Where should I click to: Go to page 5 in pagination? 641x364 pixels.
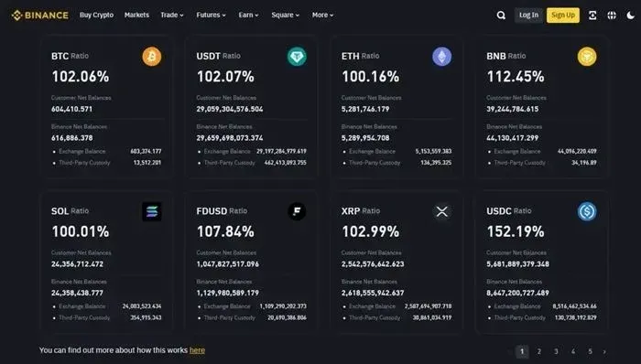pyautogui.click(x=590, y=351)
